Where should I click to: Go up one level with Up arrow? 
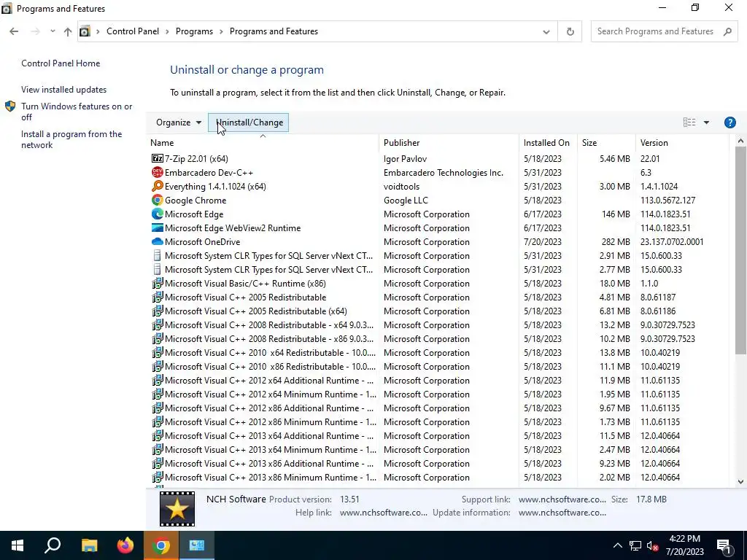point(68,31)
